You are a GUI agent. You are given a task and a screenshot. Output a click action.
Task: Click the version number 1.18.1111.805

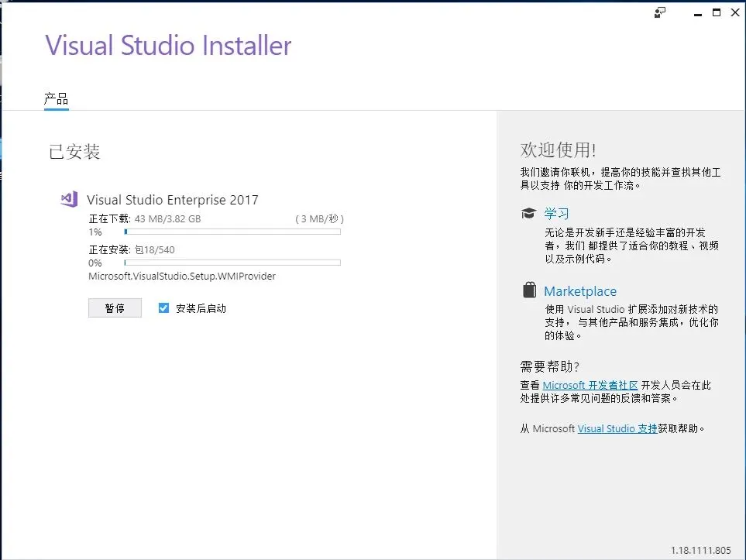pyautogui.click(x=701, y=550)
